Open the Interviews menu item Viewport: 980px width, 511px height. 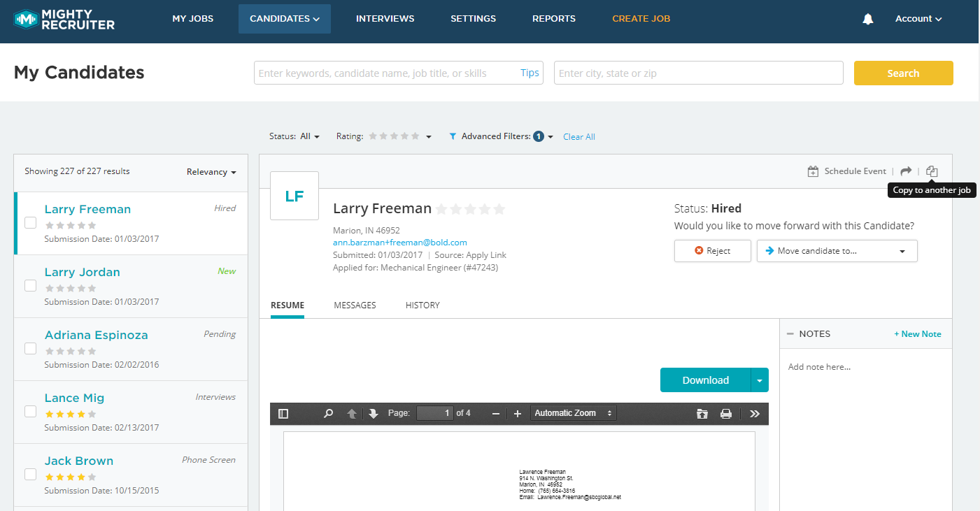385,19
